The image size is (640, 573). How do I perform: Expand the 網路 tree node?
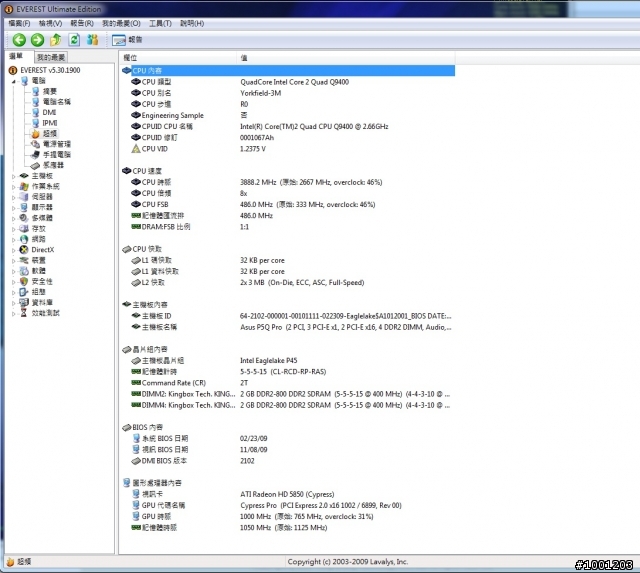click(13, 240)
